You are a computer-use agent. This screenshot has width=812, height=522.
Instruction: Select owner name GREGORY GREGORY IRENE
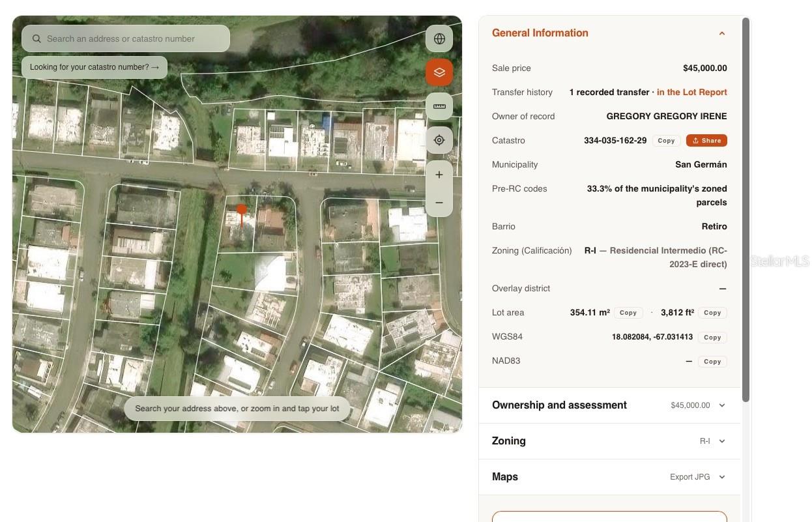tap(667, 117)
